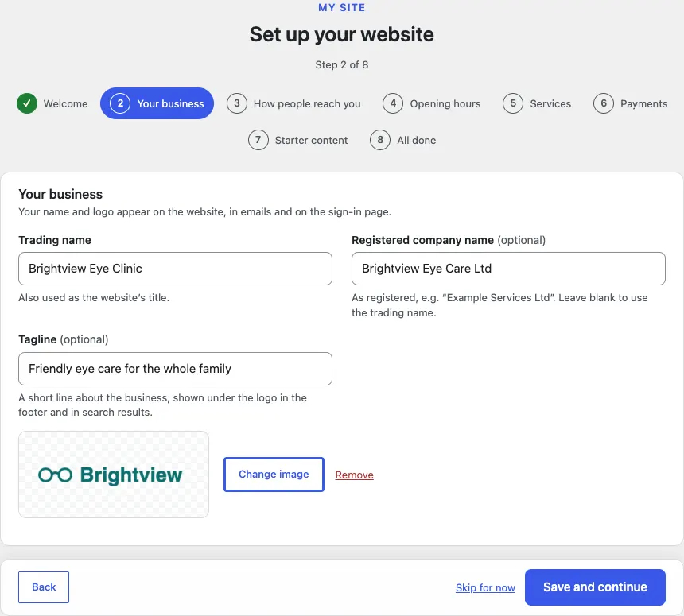The height and width of the screenshot is (616, 684).
Task: Jump to the Opening hours step
Action: click(x=431, y=103)
